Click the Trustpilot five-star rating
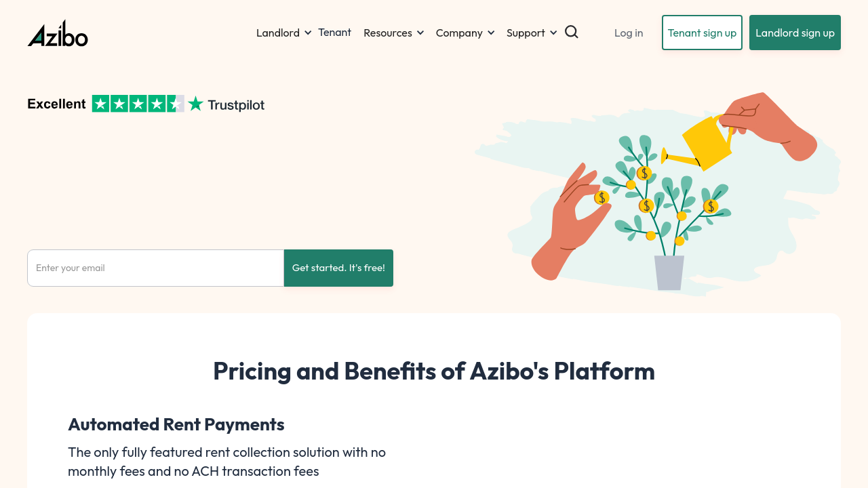Image resolution: width=868 pixels, height=488 pixels. pyautogui.click(x=138, y=104)
